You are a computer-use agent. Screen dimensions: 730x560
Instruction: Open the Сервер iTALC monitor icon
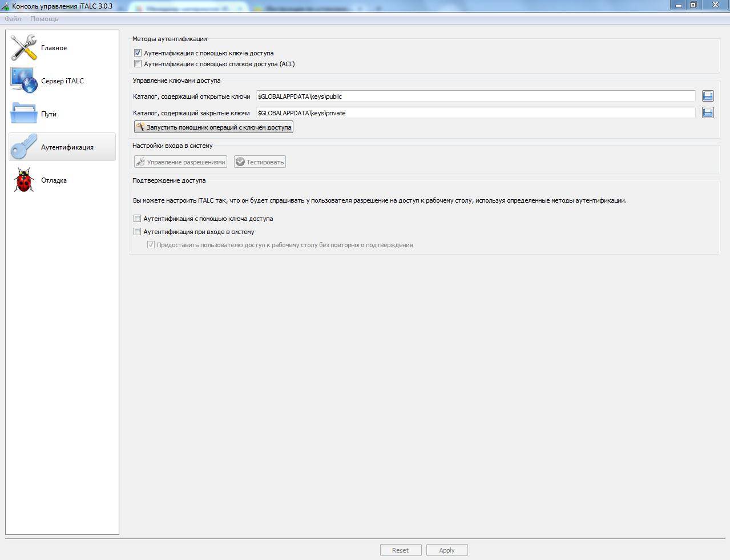pyautogui.click(x=23, y=80)
